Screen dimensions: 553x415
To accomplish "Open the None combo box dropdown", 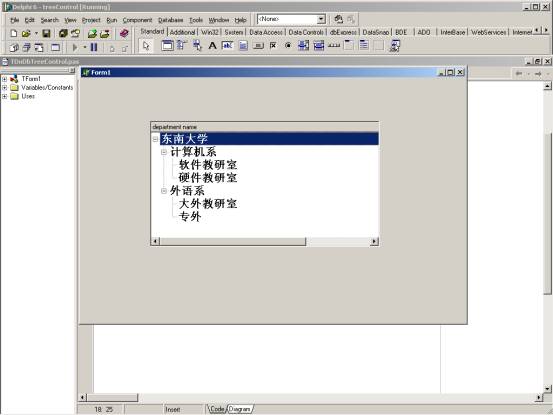I will coord(321,19).
